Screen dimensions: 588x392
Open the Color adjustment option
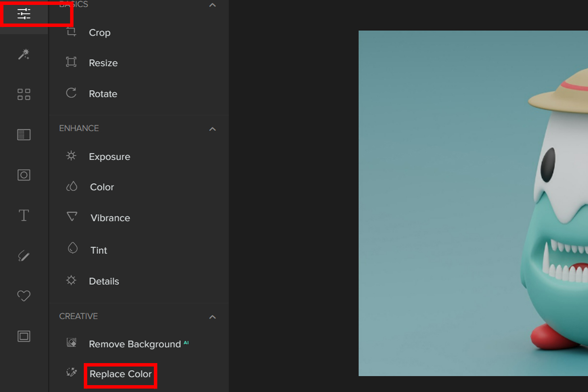[x=102, y=187]
